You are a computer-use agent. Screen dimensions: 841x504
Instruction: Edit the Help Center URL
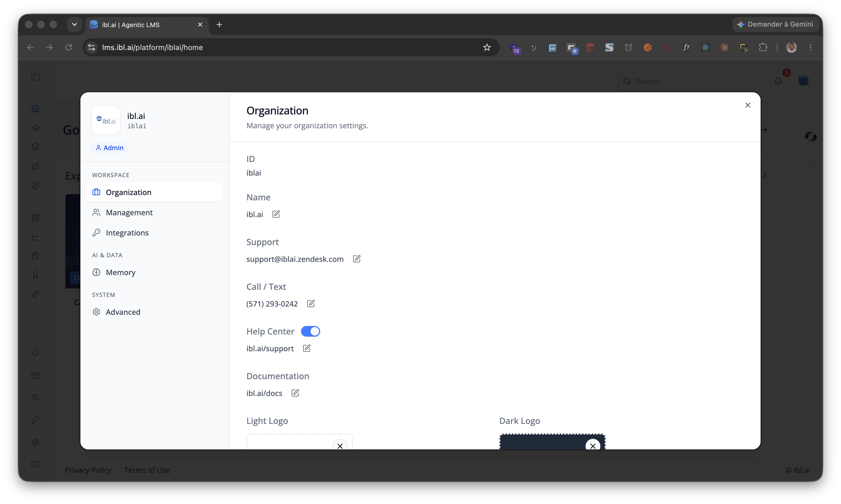pos(306,348)
